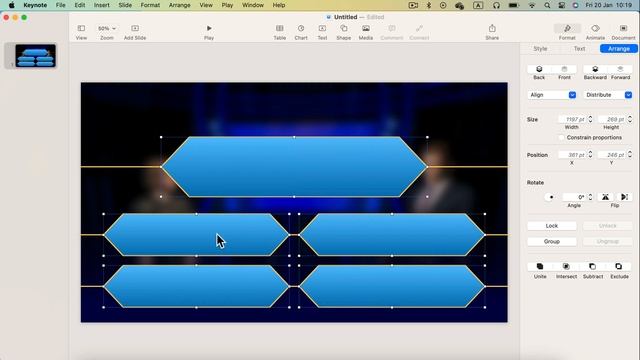Switch to the Text tab
The height and width of the screenshot is (360, 640).
coord(579,49)
